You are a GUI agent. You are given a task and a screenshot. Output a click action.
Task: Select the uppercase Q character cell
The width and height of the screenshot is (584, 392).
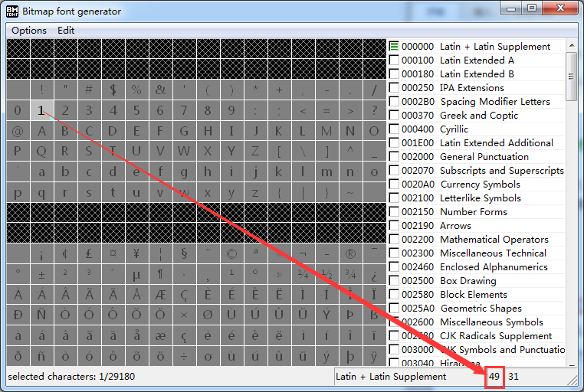(x=41, y=152)
